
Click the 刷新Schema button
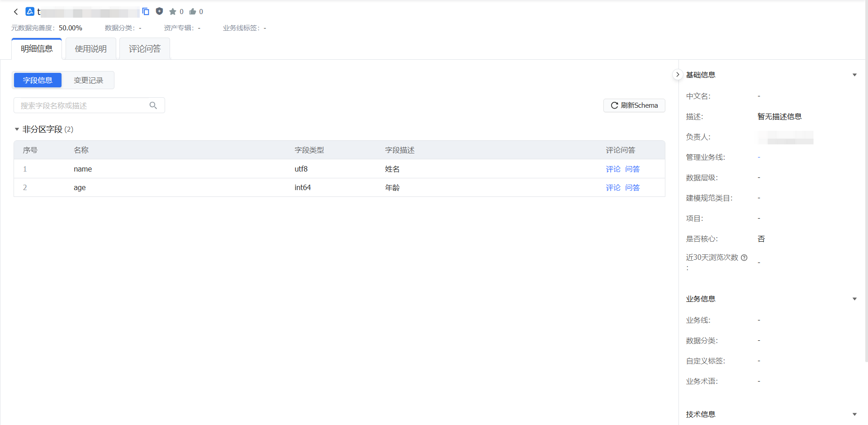point(634,105)
